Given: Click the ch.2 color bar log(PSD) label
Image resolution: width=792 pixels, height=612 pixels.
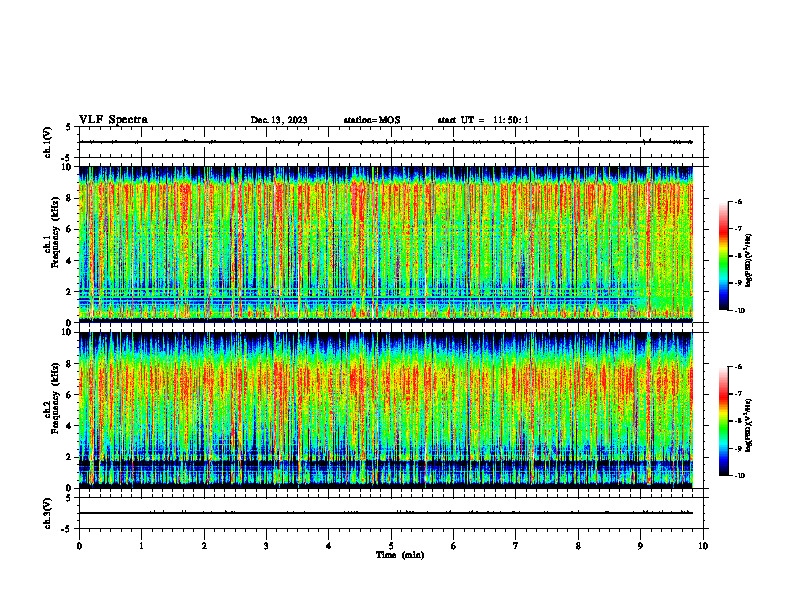Looking at the screenshot, I should point(749,425).
